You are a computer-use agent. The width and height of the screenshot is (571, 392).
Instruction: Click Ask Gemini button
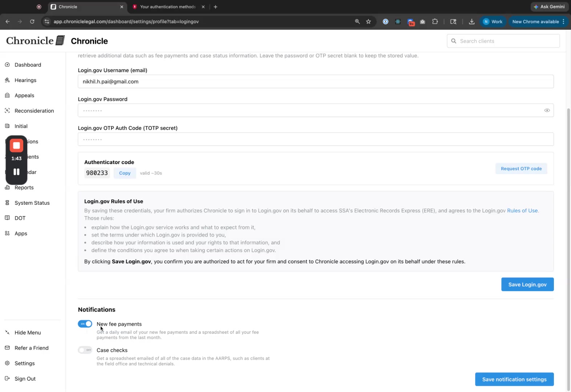click(549, 7)
